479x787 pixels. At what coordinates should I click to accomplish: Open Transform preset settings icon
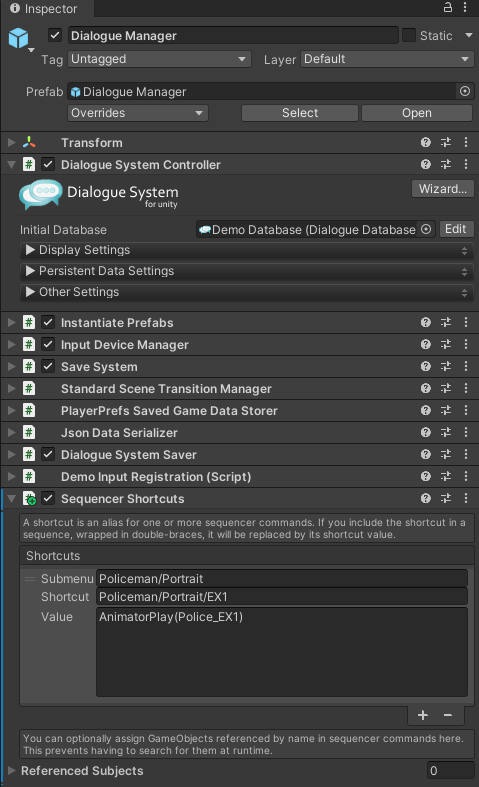click(x=446, y=143)
